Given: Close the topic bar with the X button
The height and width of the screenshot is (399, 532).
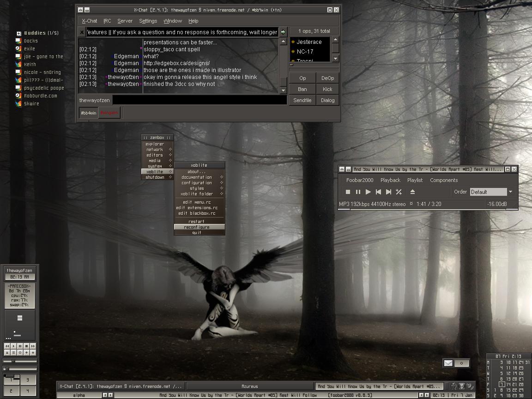Looking at the screenshot, I should 82,32.
